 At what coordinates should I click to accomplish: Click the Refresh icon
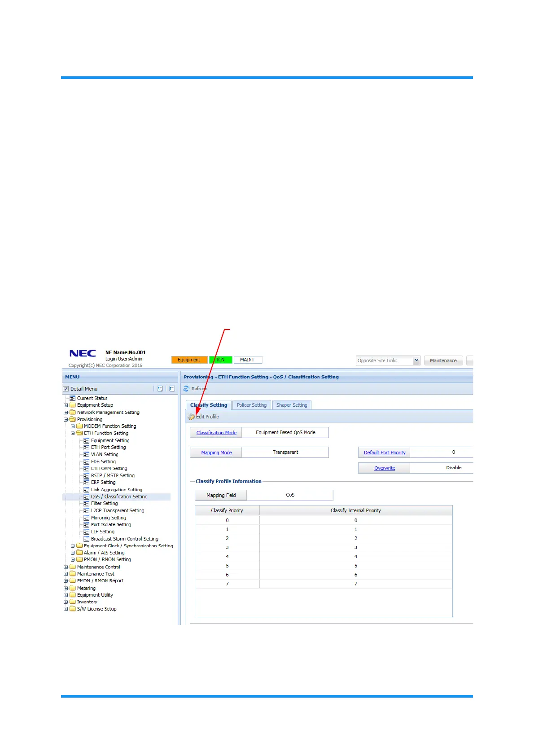[x=187, y=389]
